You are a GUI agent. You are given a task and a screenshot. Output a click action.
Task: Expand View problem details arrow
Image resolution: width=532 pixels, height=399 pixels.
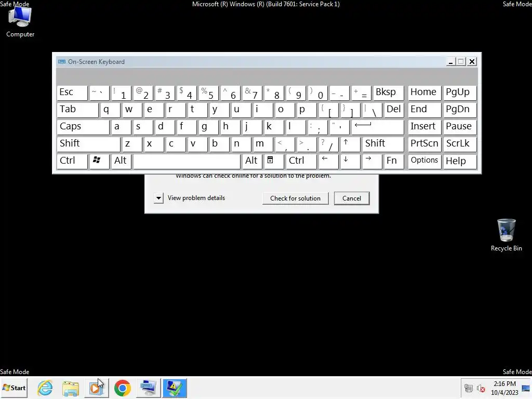[x=158, y=198]
